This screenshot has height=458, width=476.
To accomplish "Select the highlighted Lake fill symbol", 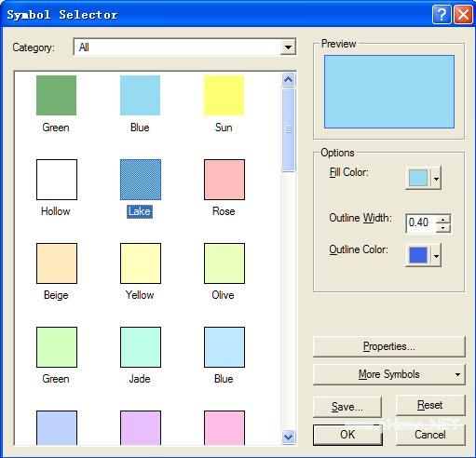I will tap(141, 180).
